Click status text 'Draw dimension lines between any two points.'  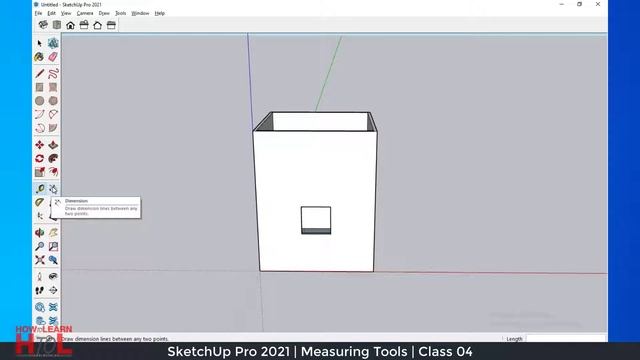click(115, 339)
